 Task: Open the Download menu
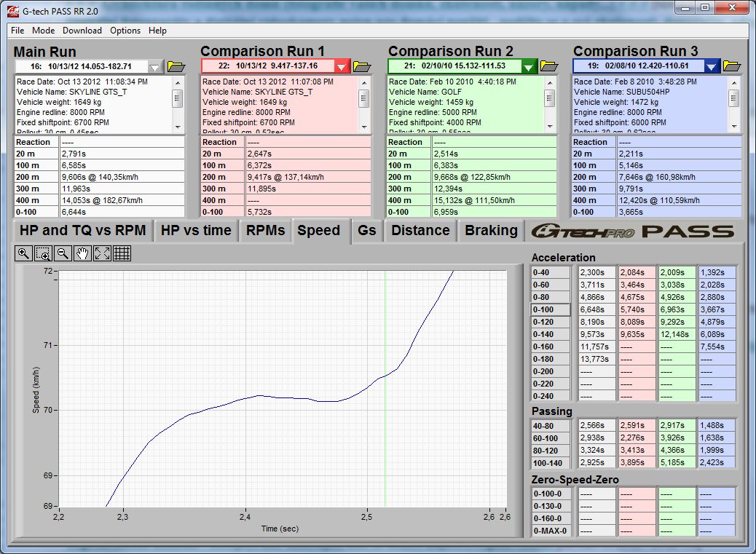point(82,31)
